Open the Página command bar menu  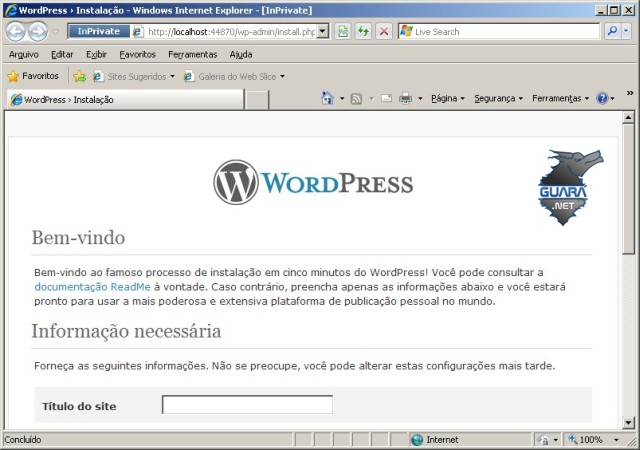tap(448, 98)
